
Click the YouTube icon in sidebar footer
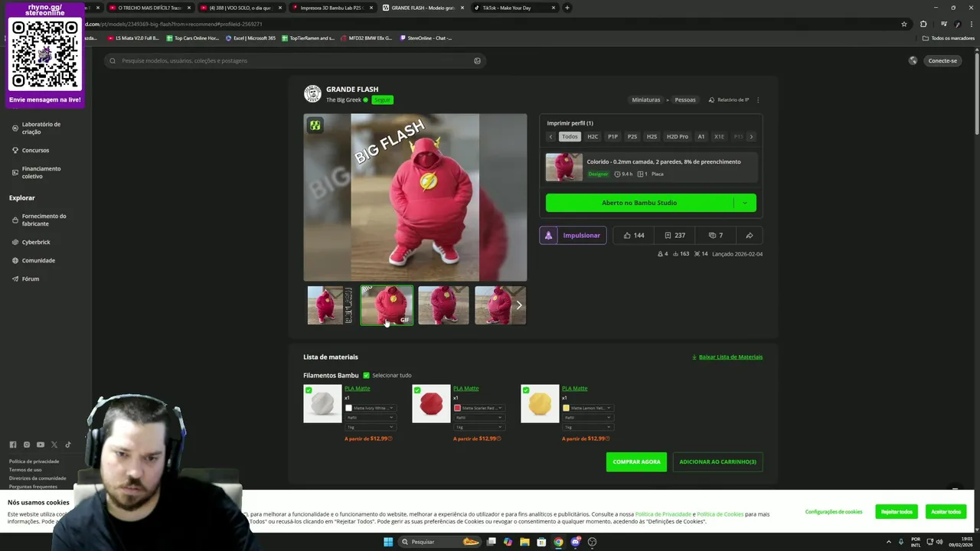[x=40, y=445]
